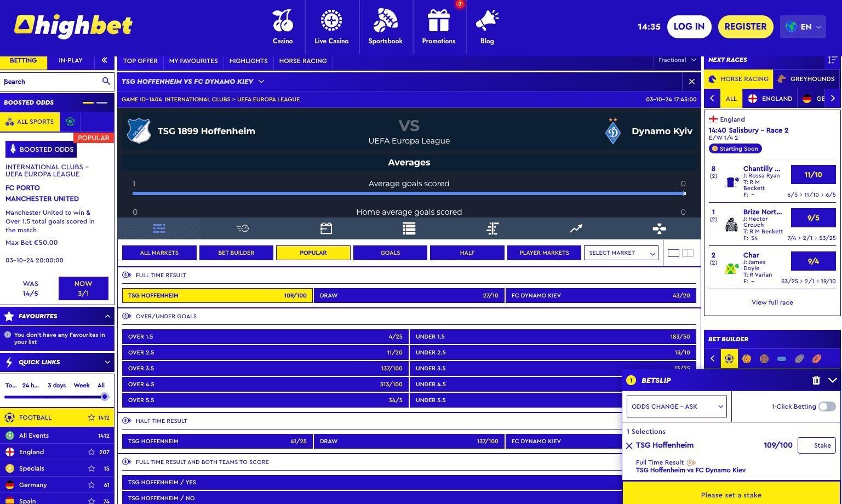Select the head-to-head comparison stats icon
This screenshot has height=504, width=842.
[492, 228]
